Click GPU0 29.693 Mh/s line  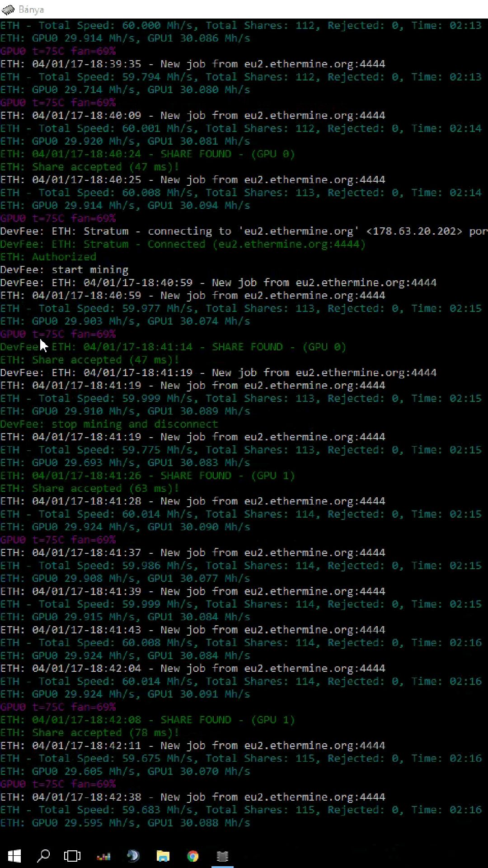125,463
